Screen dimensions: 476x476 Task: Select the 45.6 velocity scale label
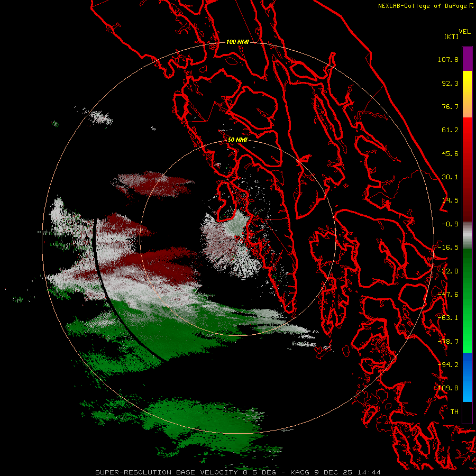pyautogui.click(x=450, y=153)
